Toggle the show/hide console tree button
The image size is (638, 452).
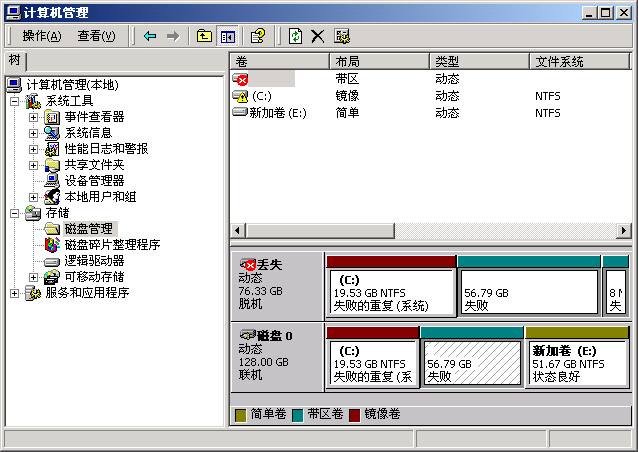coord(227,36)
